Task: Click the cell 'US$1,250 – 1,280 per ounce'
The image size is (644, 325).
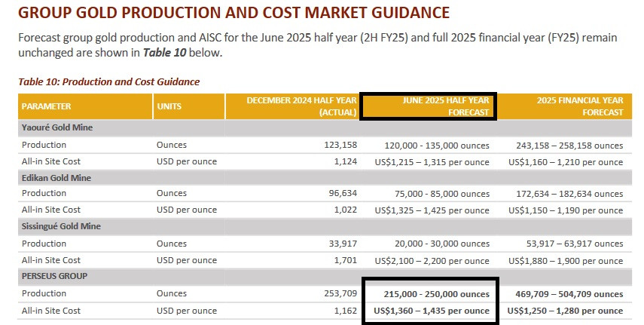Action: pyautogui.click(x=565, y=311)
